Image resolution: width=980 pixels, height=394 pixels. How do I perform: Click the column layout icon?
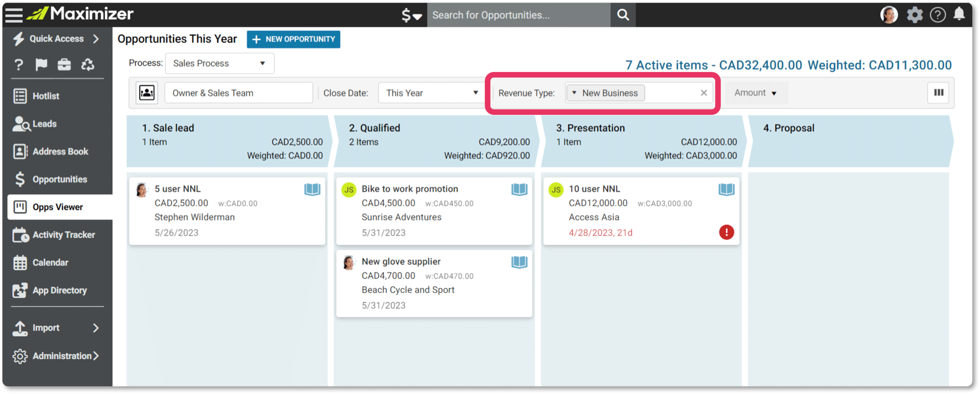coord(938,93)
